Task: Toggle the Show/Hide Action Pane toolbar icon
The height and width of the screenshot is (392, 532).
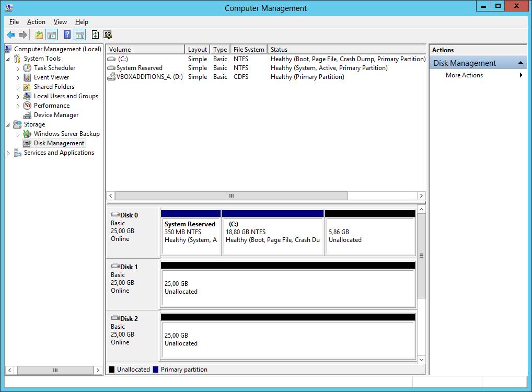Action: click(80, 34)
